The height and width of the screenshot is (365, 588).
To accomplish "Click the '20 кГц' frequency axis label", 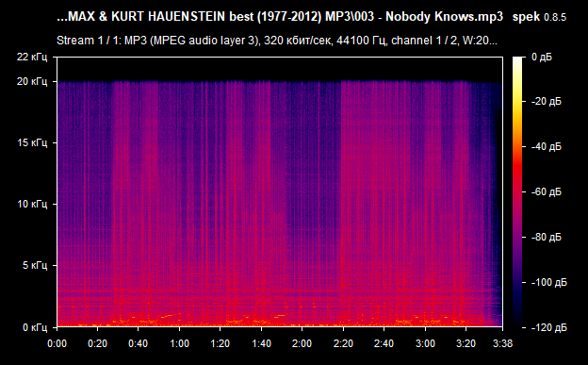I will coord(32,81).
